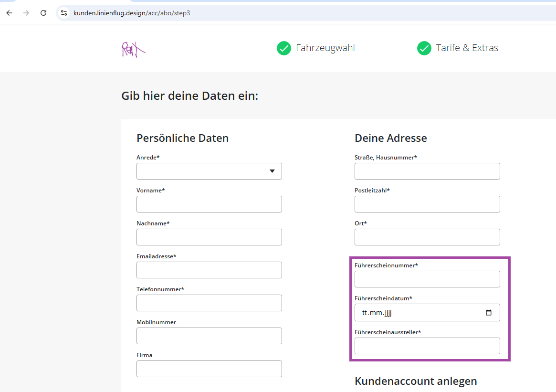Click the Postleitzahl input field

point(427,204)
